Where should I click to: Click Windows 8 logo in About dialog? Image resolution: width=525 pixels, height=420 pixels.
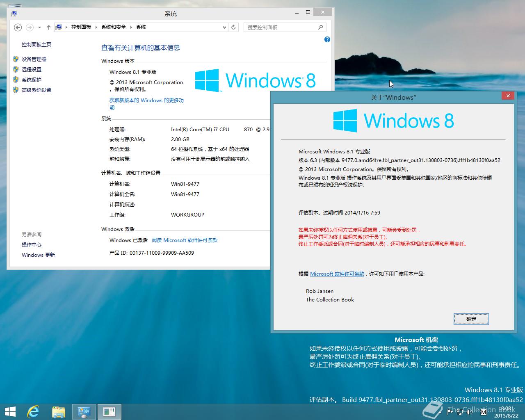394,121
